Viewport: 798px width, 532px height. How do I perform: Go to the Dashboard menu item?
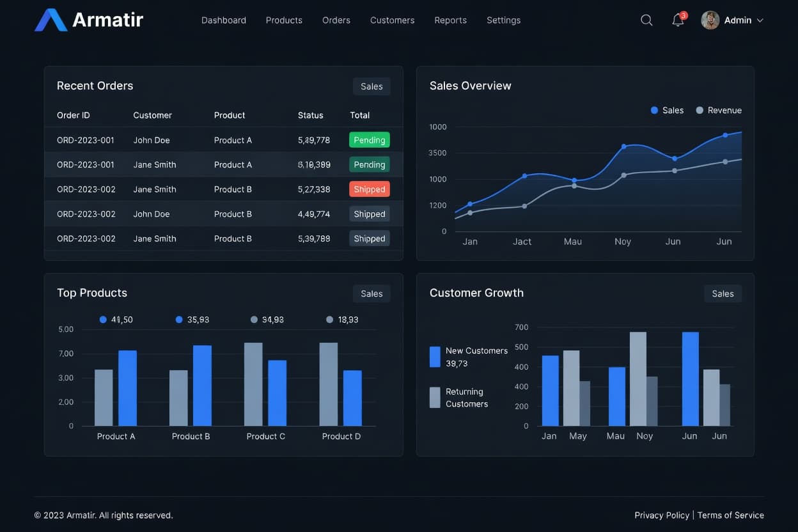[x=224, y=20]
